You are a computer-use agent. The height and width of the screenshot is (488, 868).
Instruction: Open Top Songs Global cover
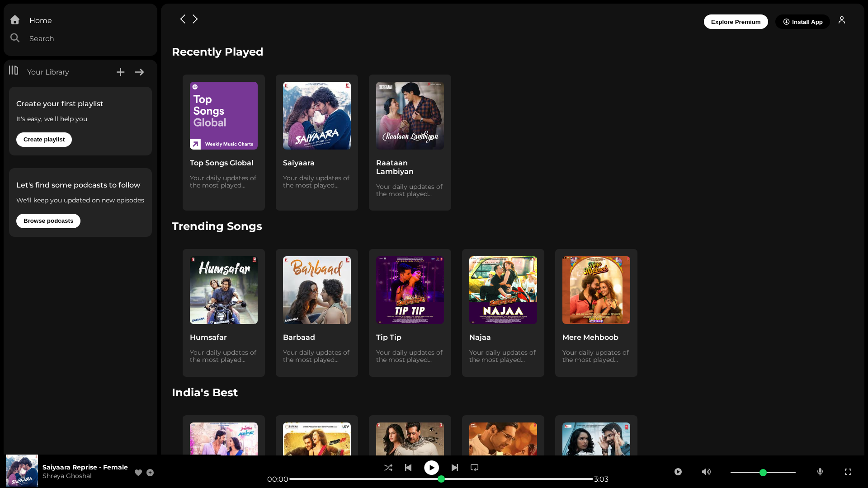(224, 116)
